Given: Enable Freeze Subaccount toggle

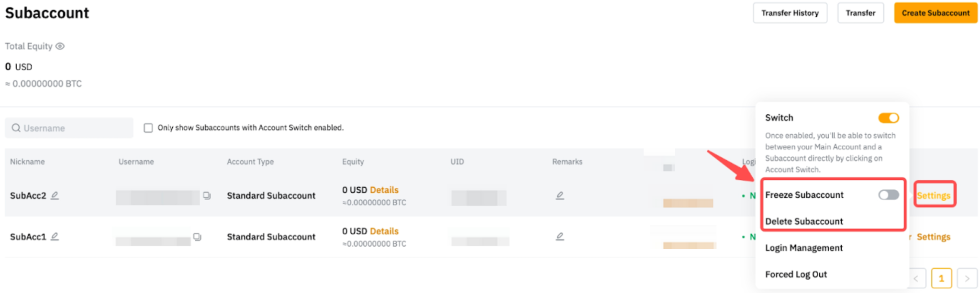Looking at the screenshot, I should [888, 195].
